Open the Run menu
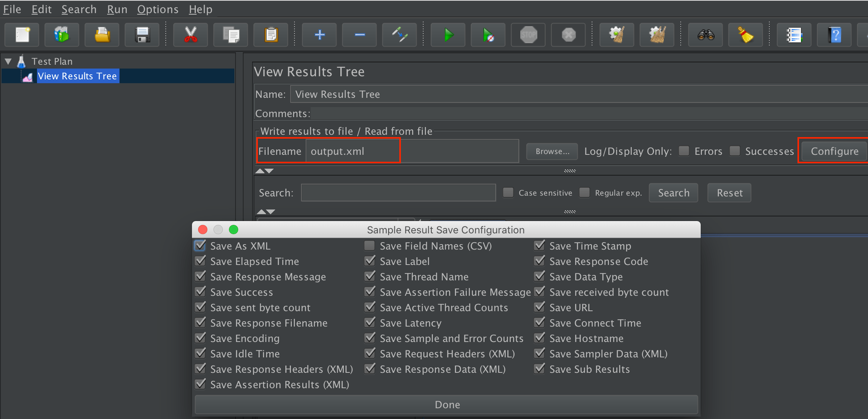This screenshot has height=419, width=868. tap(117, 9)
